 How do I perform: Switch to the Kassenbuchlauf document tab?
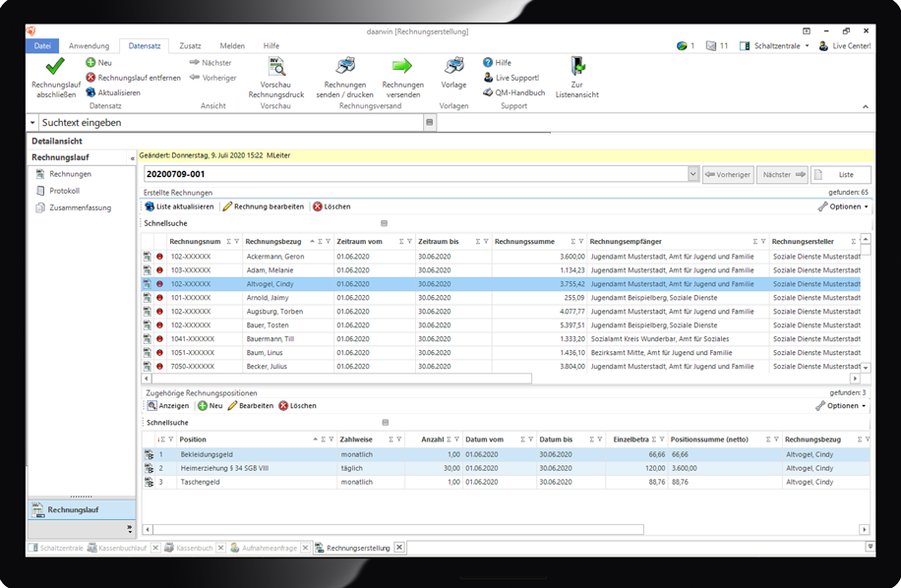117,548
